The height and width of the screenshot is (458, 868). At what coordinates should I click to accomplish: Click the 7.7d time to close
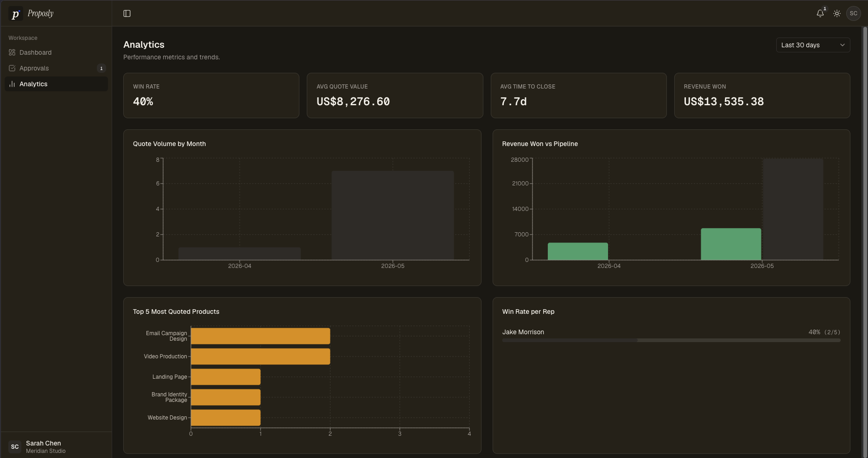pyautogui.click(x=513, y=102)
